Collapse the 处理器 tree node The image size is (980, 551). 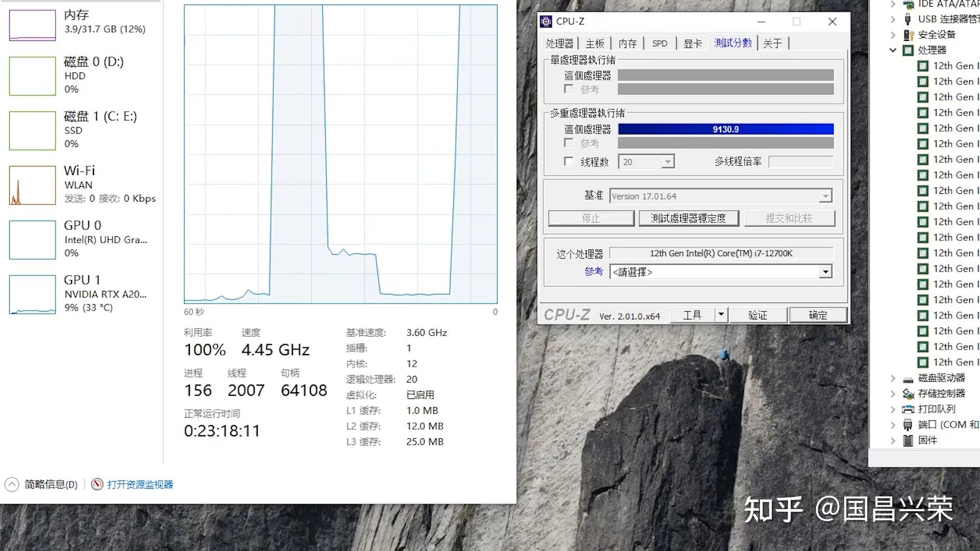[893, 50]
